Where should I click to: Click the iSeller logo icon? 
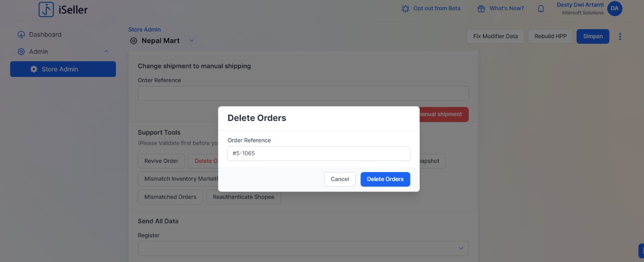pyautogui.click(x=46, y=9)
